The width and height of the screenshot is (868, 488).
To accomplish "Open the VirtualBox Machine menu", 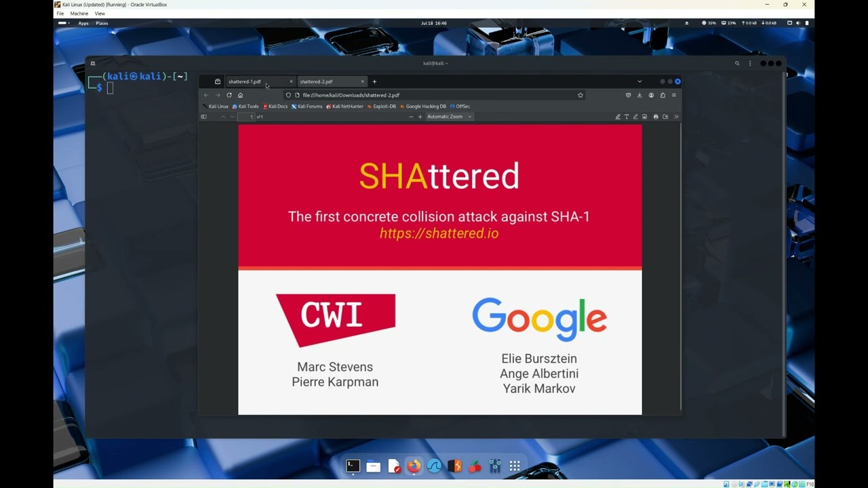I will click(79, 14).
